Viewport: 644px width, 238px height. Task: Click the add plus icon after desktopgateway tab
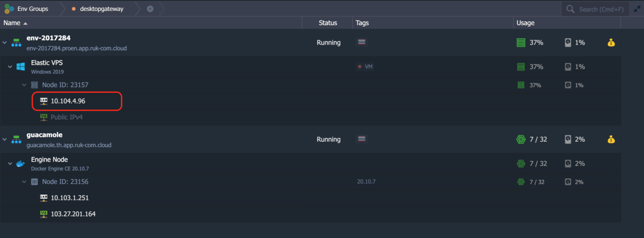coord(150,9)
